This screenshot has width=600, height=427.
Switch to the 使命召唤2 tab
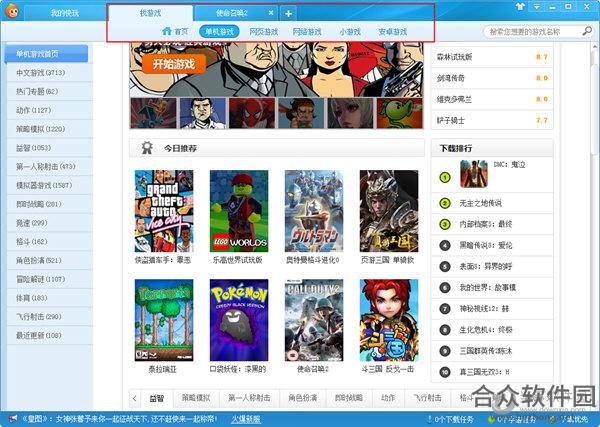[x=232, y=13]
